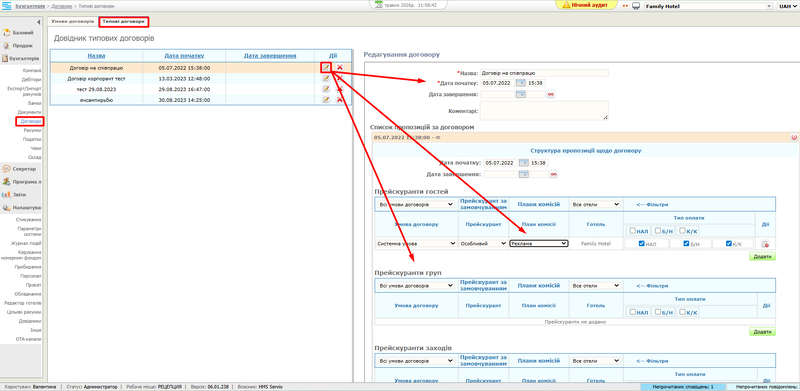Open calendar for contract 'Дата початку' field
This screenshot has height=391, width=800.
tap(520, 83)
